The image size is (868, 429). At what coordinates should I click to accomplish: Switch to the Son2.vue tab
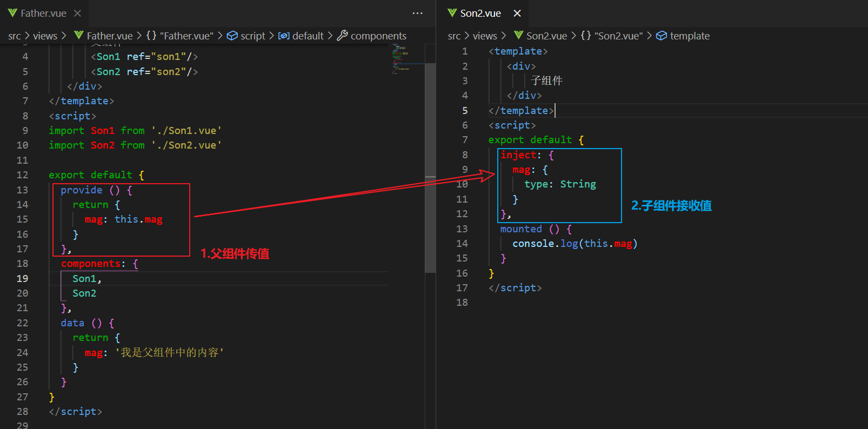(x=480, y=13)
